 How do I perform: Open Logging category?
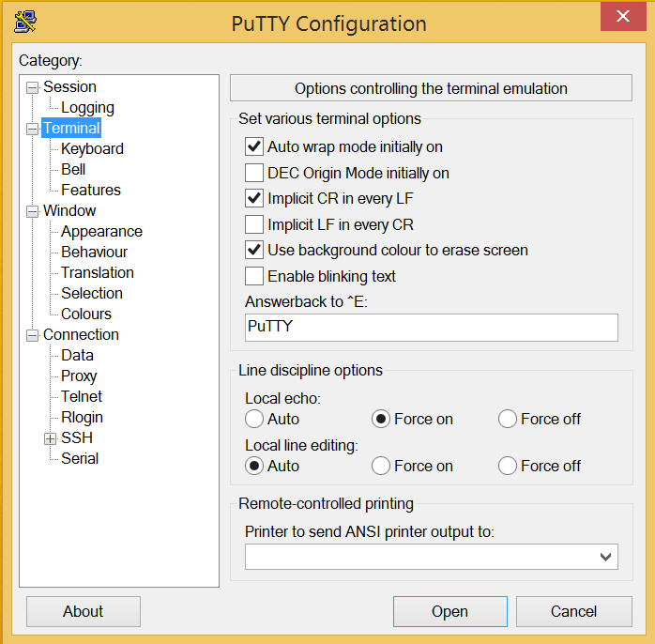87,108
